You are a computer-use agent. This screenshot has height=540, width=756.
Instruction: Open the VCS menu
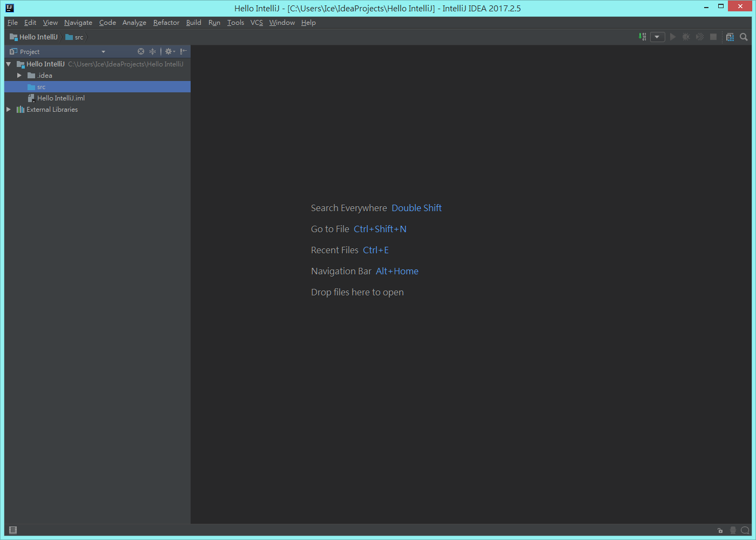pos(256,23)
